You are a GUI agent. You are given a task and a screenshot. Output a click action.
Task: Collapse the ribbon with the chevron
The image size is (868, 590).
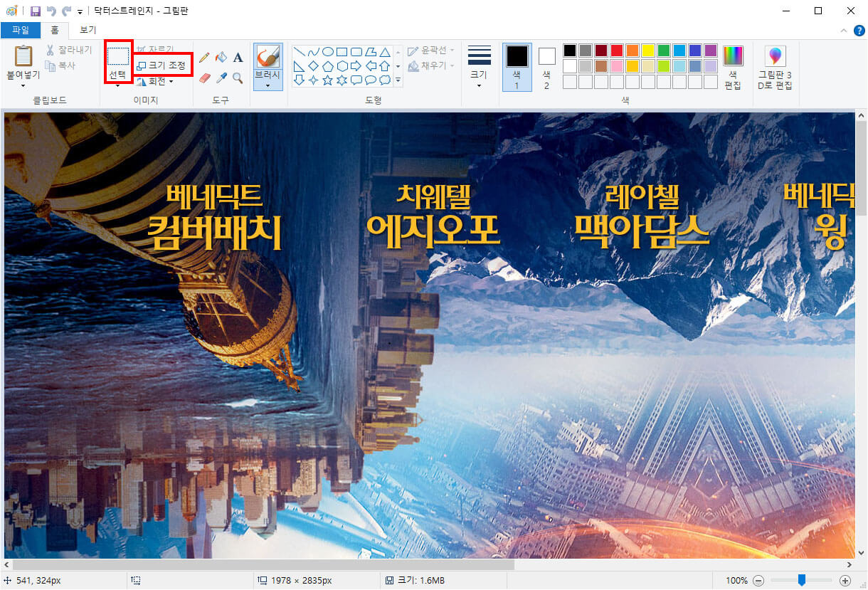point(844,31)
